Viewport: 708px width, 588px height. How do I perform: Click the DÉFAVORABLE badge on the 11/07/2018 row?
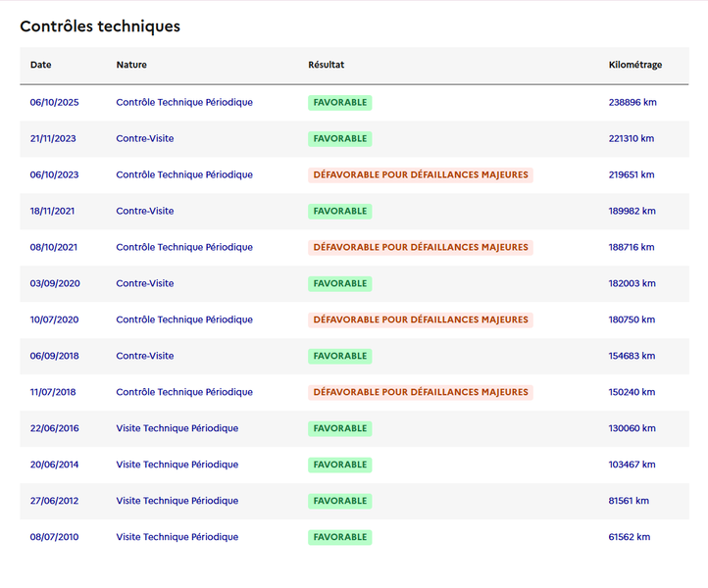pos(421,392)
